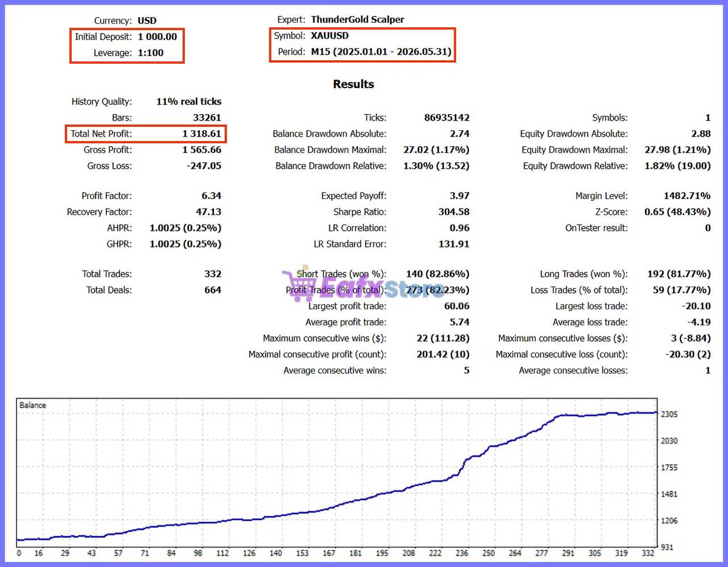Select the Short Trades value "140 (82.86%)"
Screen dimensions: 728x567
click(x=438, y=274)
